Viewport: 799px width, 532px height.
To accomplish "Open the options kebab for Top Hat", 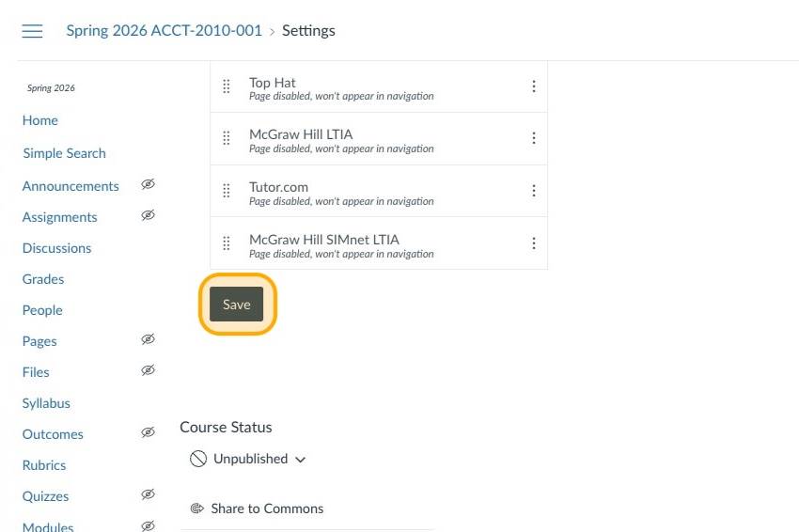I will (x=533, y=86).
